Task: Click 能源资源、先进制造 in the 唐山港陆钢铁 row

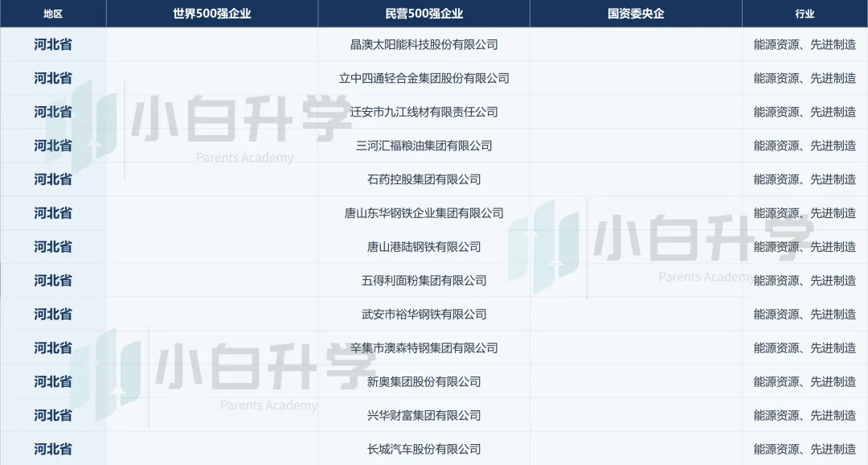Action: click(805, 247)
